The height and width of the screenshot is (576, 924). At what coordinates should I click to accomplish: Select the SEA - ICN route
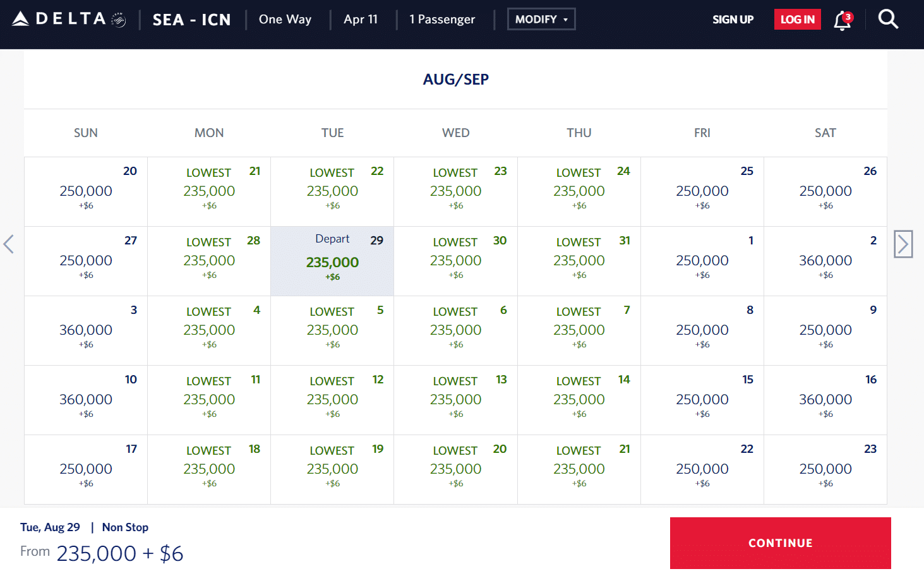pyautogui.click(x=191, y=20)
